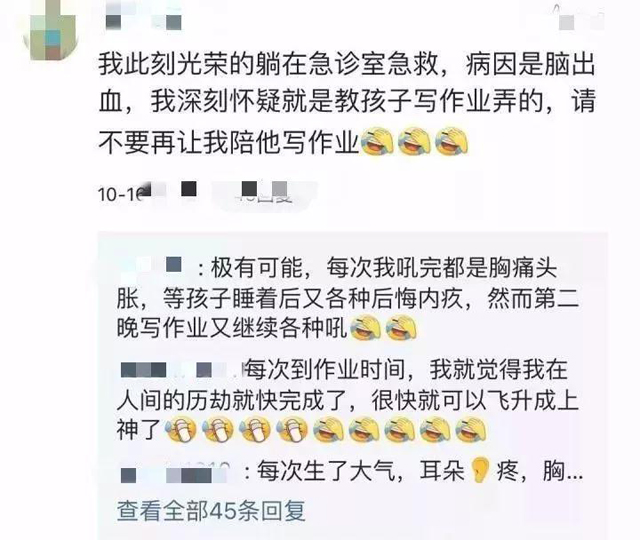Select the reply starting with 极有可能

click(348, 299)
